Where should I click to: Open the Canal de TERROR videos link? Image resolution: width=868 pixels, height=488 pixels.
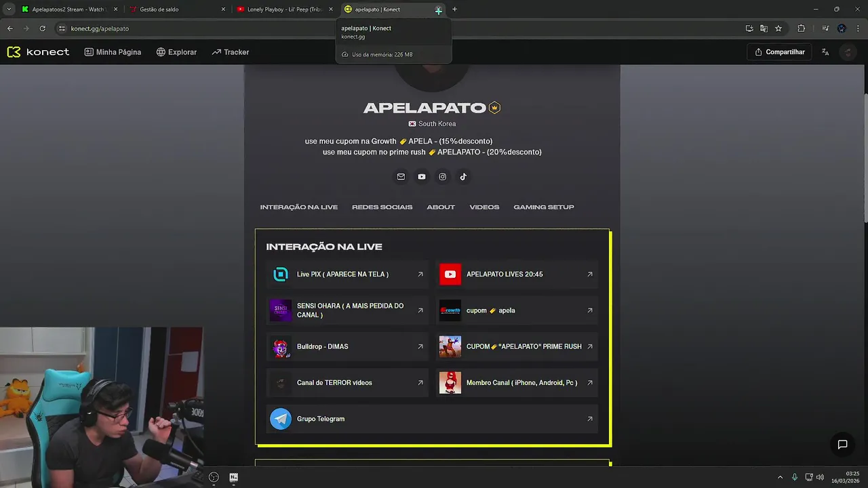347,383
